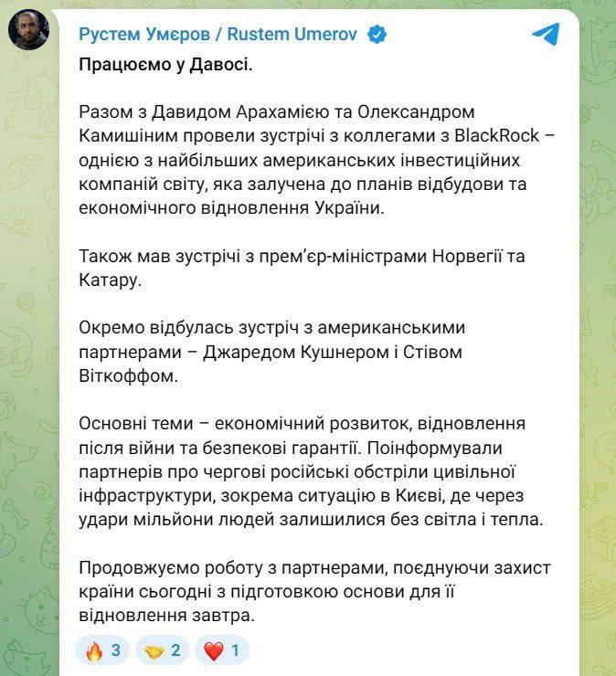Toggle the handshake reaction

[164, 651]
